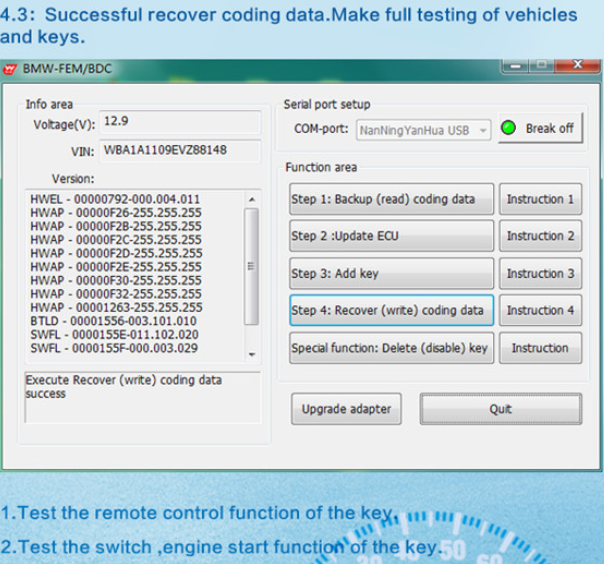
Task: Select HWAP - 00001263-255.255.255 row
Action: [x=116, y=307]
